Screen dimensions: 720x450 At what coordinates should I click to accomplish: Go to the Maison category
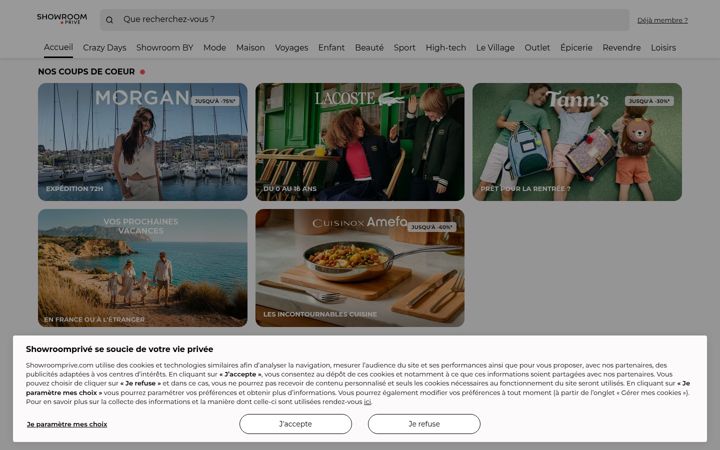pos(250,48)
